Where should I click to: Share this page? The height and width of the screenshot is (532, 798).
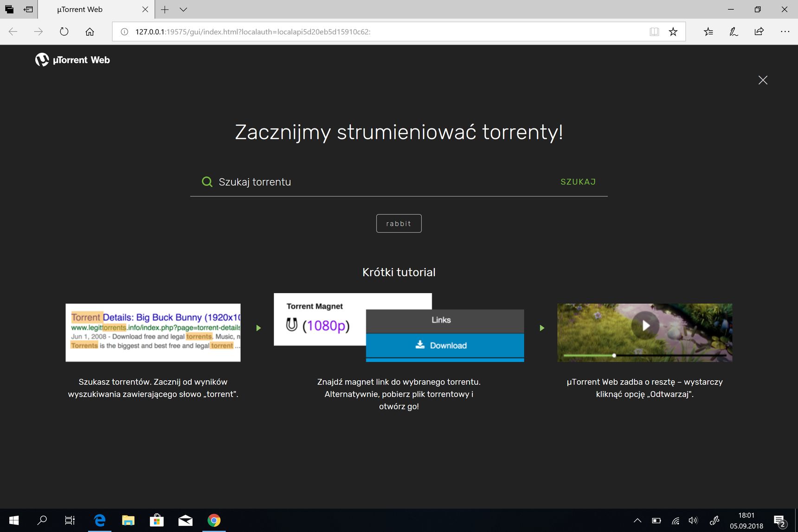759,32
